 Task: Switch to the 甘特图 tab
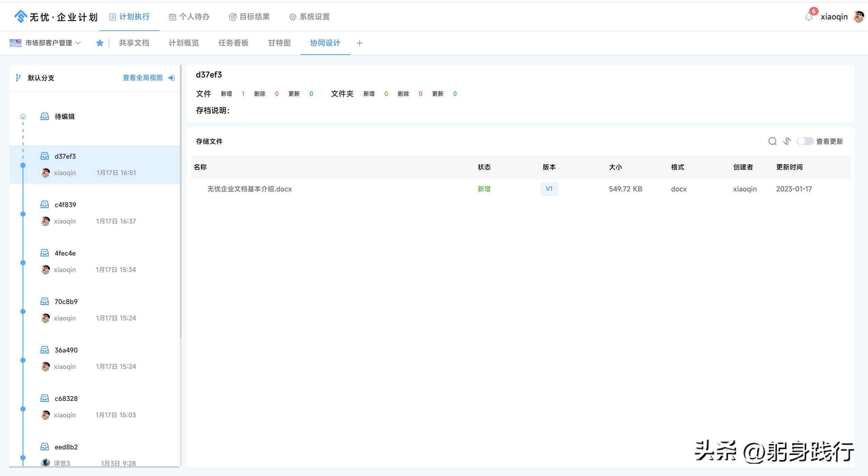[x=279, y=43]
